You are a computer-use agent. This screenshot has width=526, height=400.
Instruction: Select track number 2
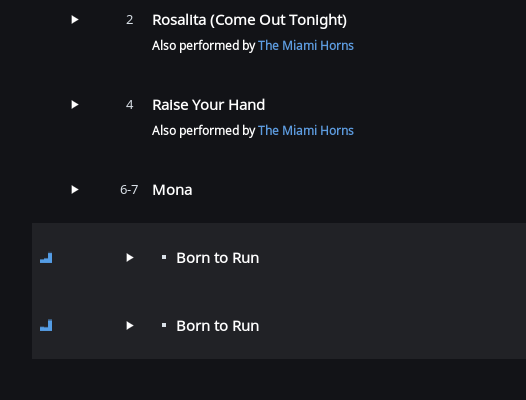click(x=129, y=20)
